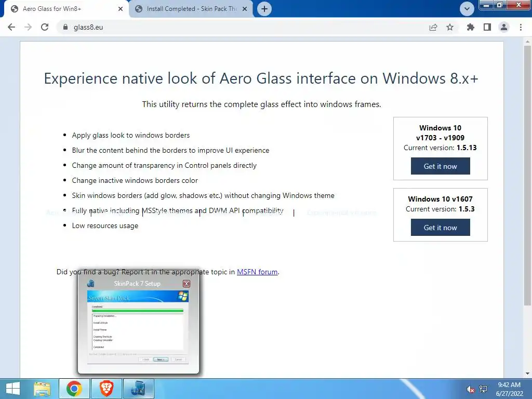This screenshot has width=532, height=399.
Task: Click the SkinPack 7 Setup window thumbnail
Action: coord(138,327)
